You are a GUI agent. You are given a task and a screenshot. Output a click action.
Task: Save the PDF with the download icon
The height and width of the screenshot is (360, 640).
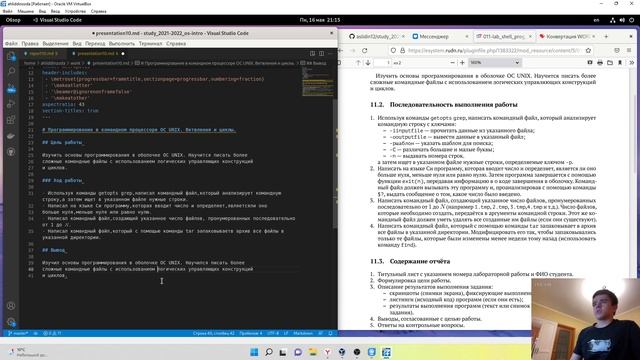pyautogui.click(x=610, y=63)
